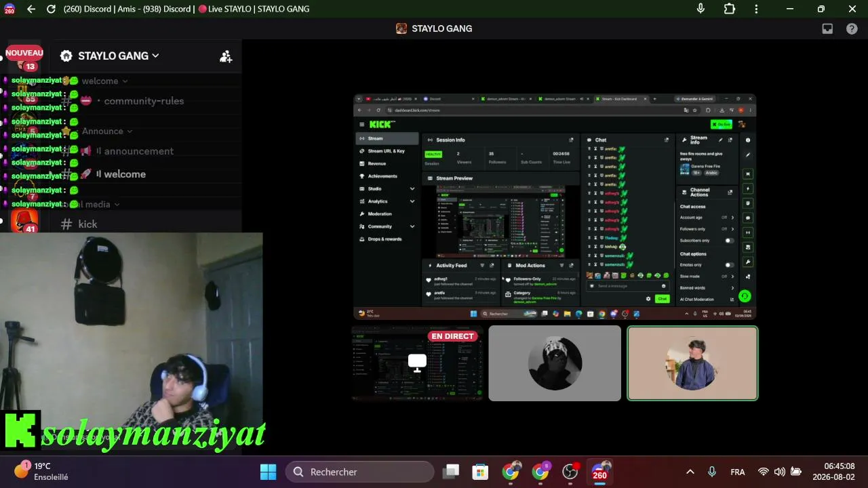This screenshot has height=488, width=868.
Task: Click the NOUVEAU unread pill
Action: [24, 53]
